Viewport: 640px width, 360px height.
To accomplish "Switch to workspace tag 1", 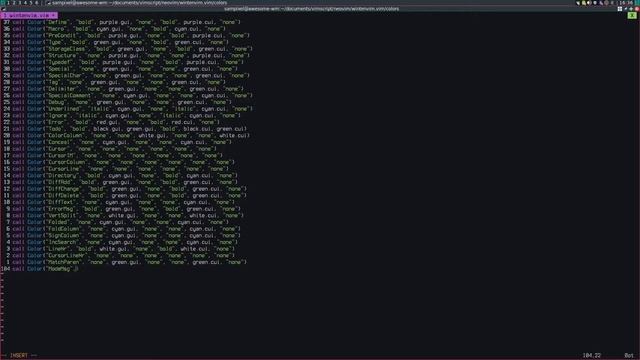I will click(x=8, y=2).
